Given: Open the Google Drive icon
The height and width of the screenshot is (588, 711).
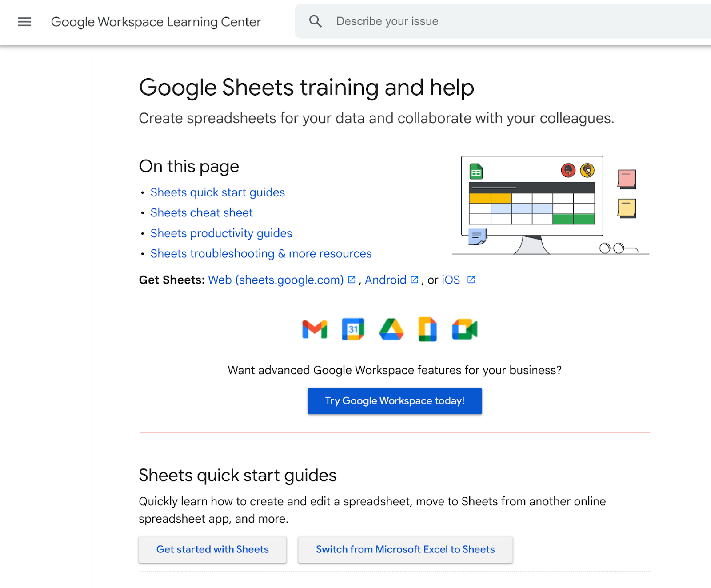Looking at the screenshot, I should (391, 329).
